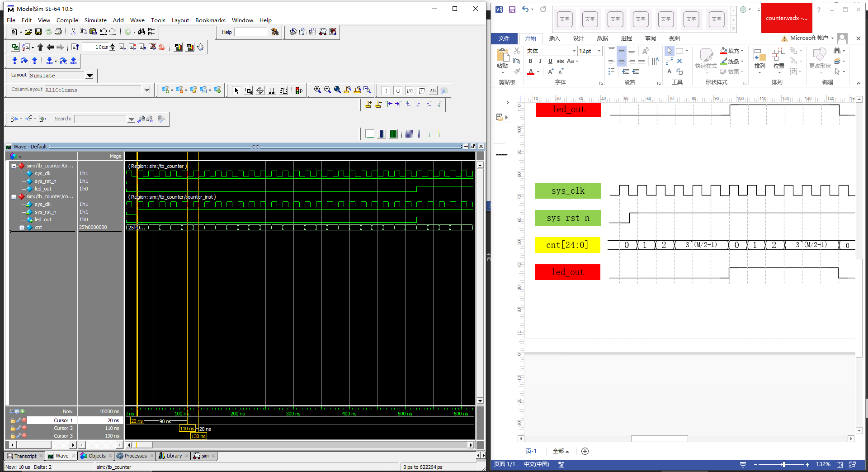Open the ColumnLayout AllColumns dropdown
868x472 pixels.
146,90
